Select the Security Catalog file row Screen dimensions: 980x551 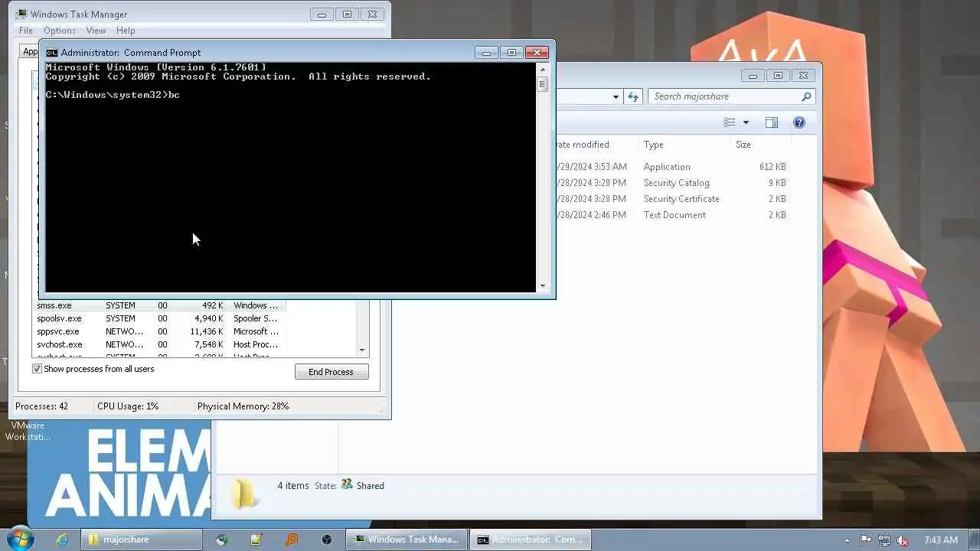click(x=672, y=183)
